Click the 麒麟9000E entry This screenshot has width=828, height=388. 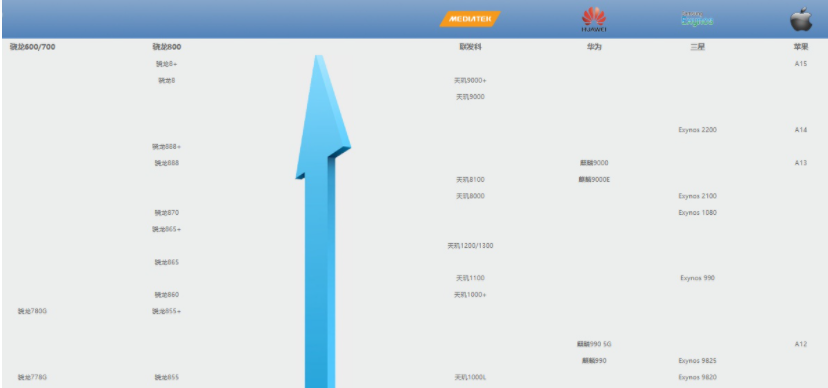pos(594,179)
